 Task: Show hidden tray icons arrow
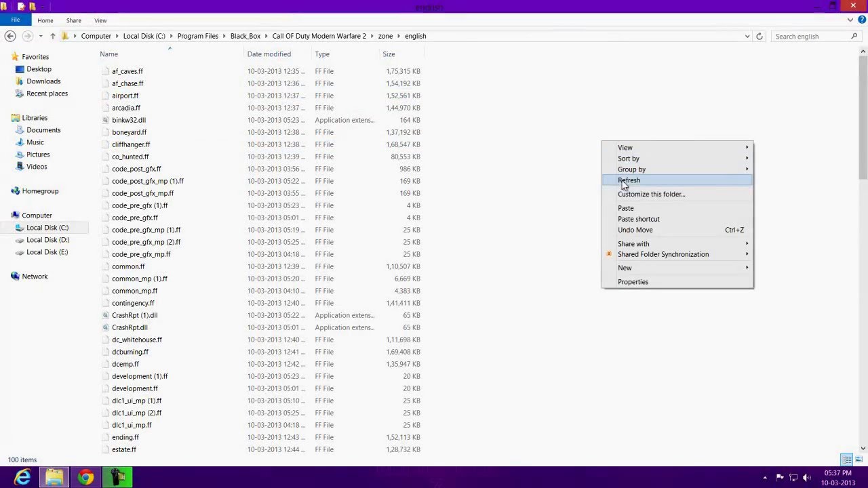pyautogui.click(x=766, y=477)
